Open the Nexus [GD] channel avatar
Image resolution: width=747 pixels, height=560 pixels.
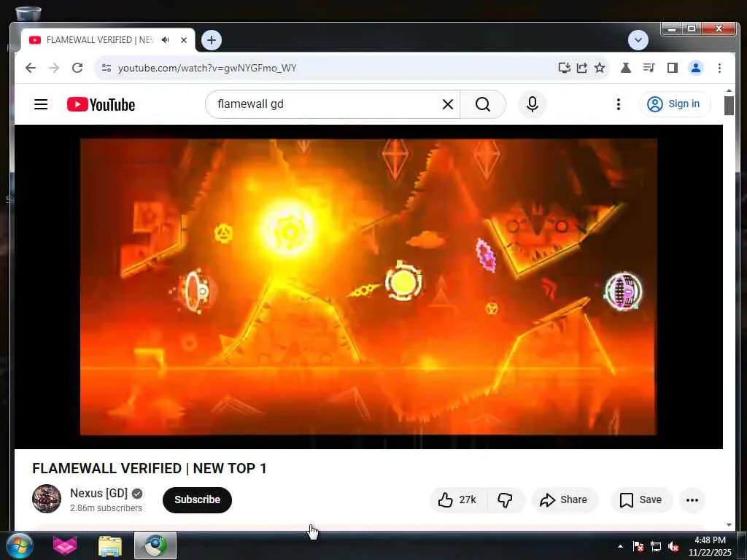pos(47,499)
